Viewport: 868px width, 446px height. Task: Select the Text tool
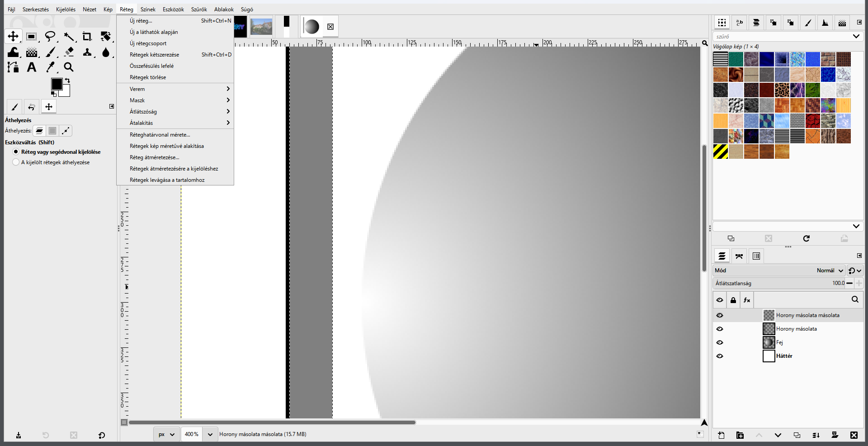click(x=31, y=67)
